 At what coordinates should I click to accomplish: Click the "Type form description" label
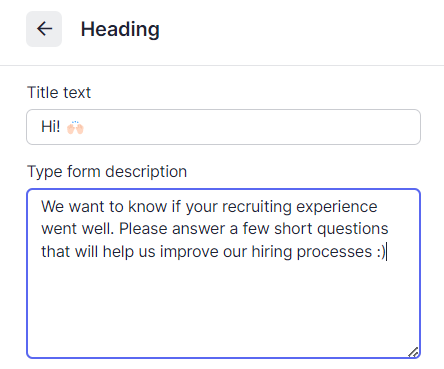click(x=107, y=172)
